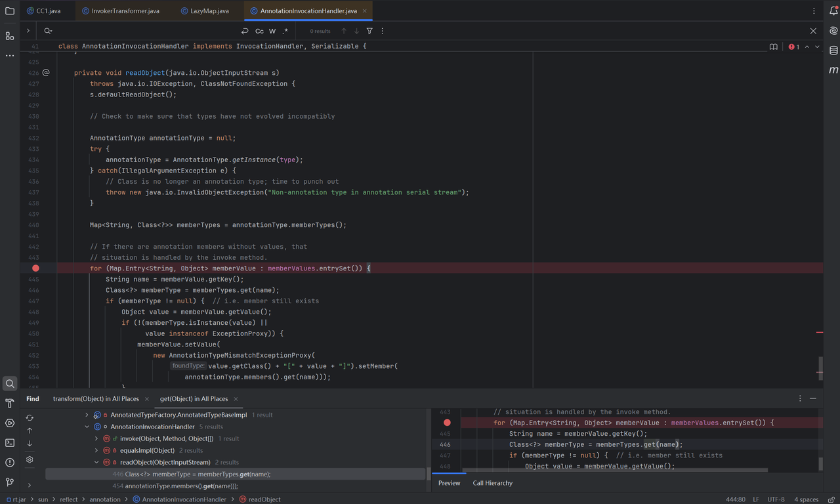The width and height of the screenshot is (840, 504).
Task: Toggle the breakpoint at line 444 in the Find preview pane
Action: point(447,423)
